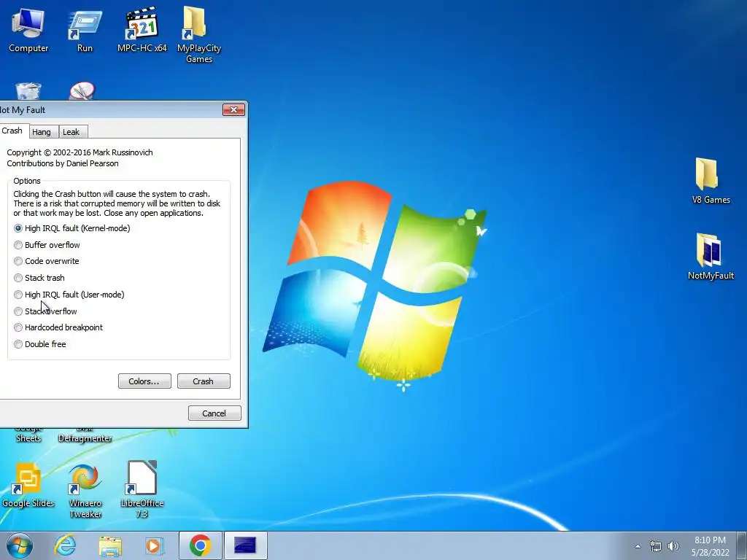
Task: Open the Computer desktop icon
Action: click(x=28, y=30)
